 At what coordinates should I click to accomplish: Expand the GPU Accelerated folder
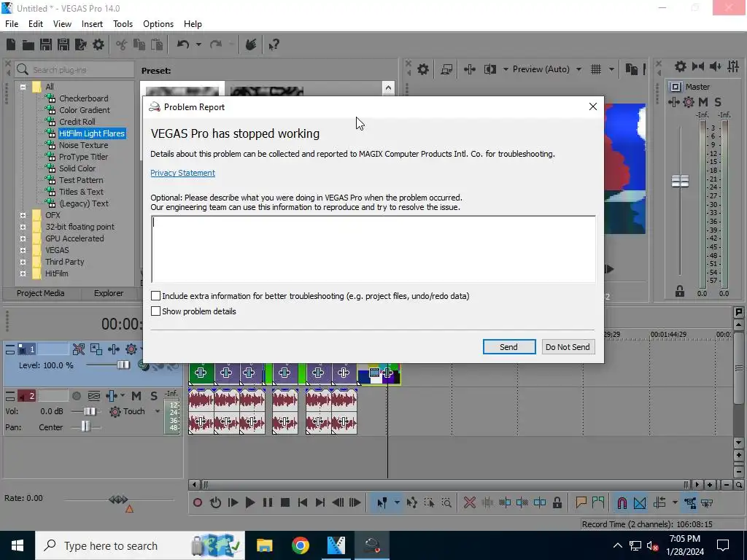23,238
